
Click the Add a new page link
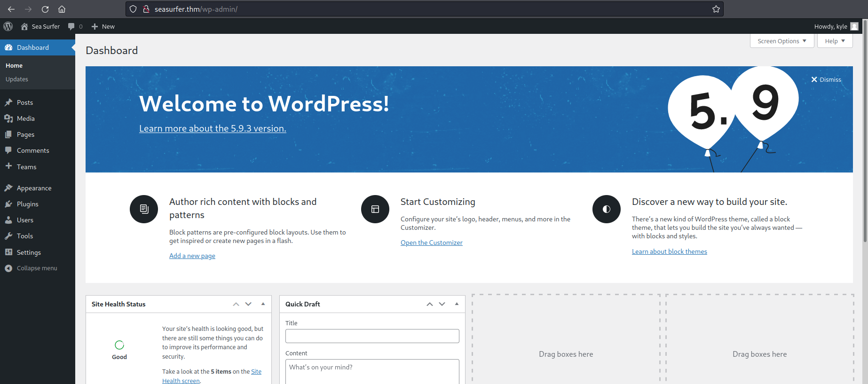(x=192, y=256)
